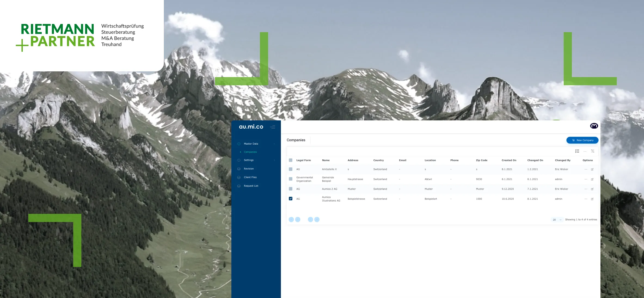Expand the Settings sidebar section
The height and width of the screenshot is (298, 644).
point(249,160)
